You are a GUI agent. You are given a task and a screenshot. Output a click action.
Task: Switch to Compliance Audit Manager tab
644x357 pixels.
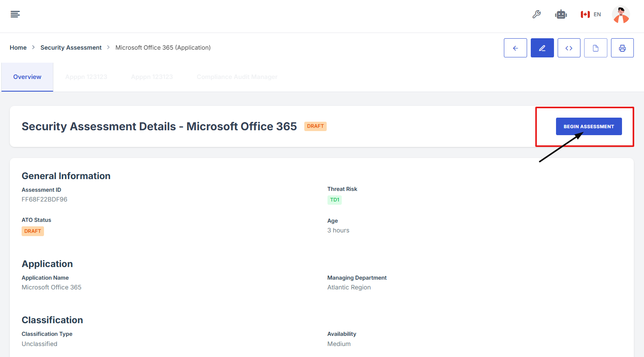(x=237, y=77)
